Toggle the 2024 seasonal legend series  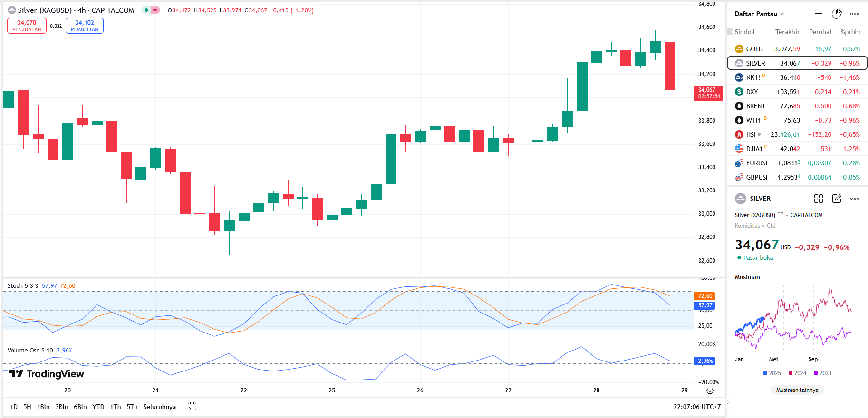click(797, 373)
